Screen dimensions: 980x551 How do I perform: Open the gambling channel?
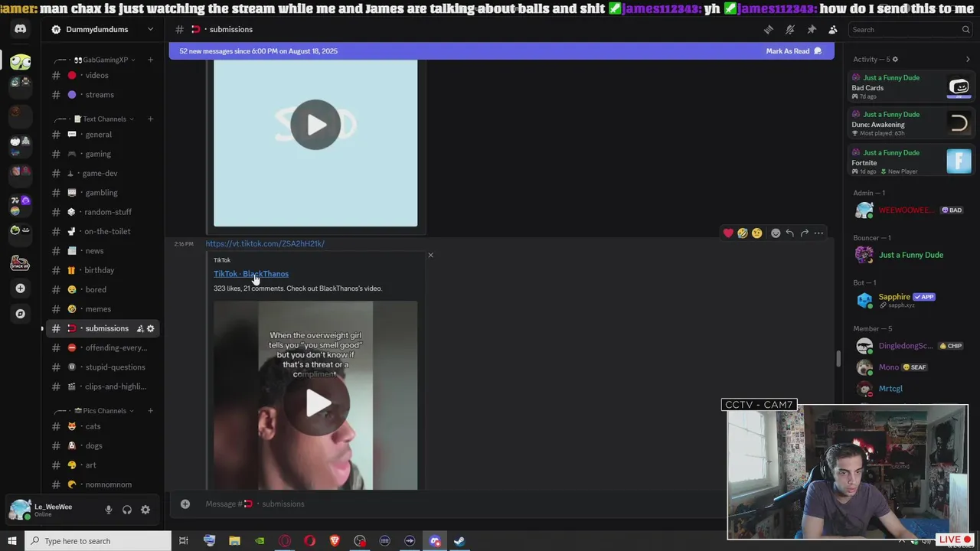click(x=103, y=193)
